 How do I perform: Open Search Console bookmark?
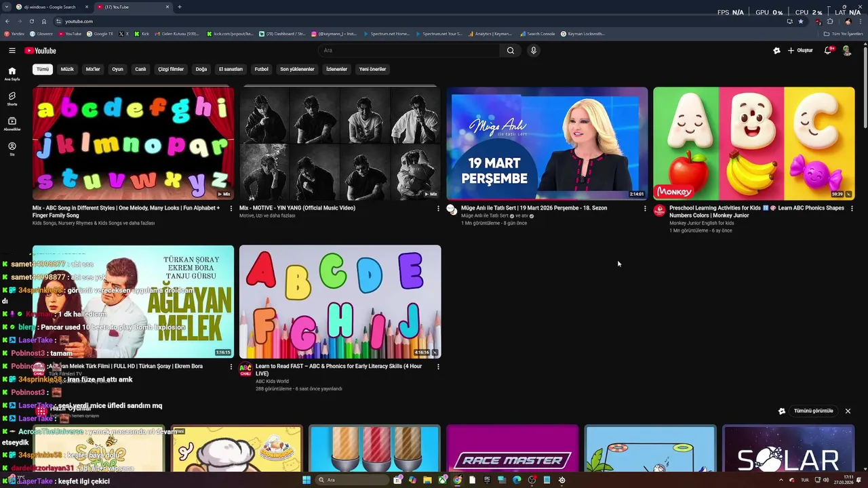click(538, 33)
